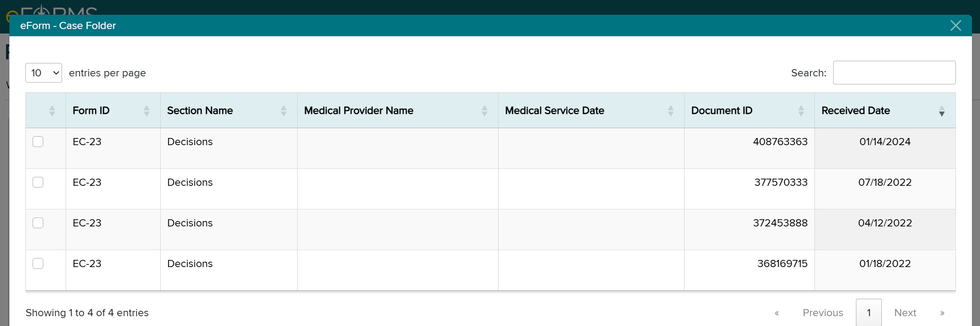This screenshot has height=326, width=980.
Task: Jump to the last page (»)
Action: coord(942,313)
